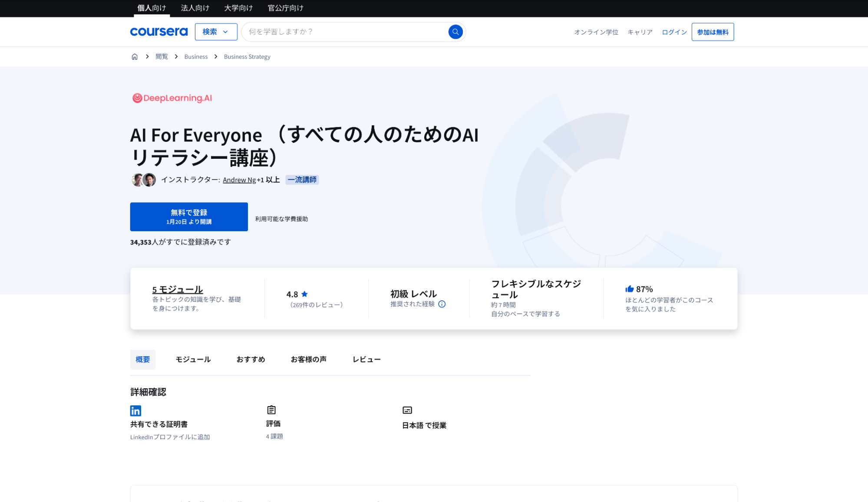Switch to 個人向け top tab
The height and width of the screenshot is (502, 868).
click(152, 8)
